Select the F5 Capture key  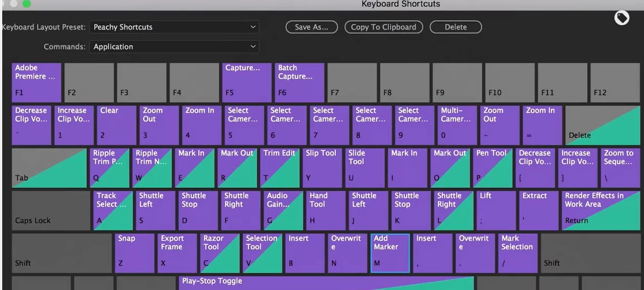coord(247,83)
